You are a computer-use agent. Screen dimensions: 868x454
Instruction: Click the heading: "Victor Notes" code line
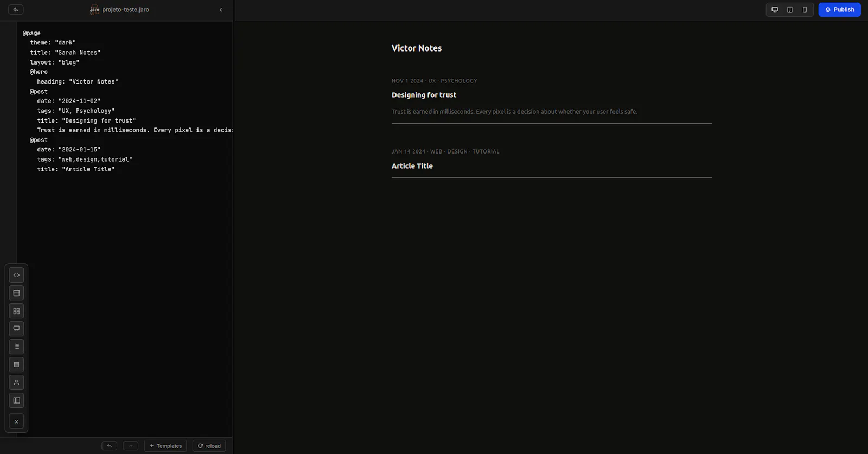pyautogui.click(x=78, y=82)
